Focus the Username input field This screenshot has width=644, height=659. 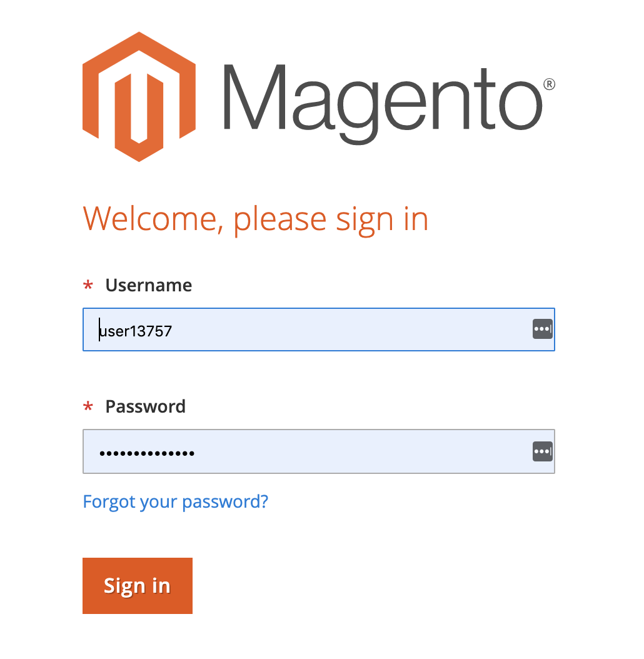pyautogui.click(x=319, y=329)
